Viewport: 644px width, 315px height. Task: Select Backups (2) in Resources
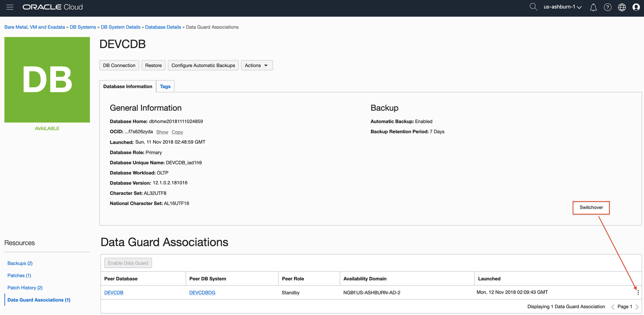20,263
